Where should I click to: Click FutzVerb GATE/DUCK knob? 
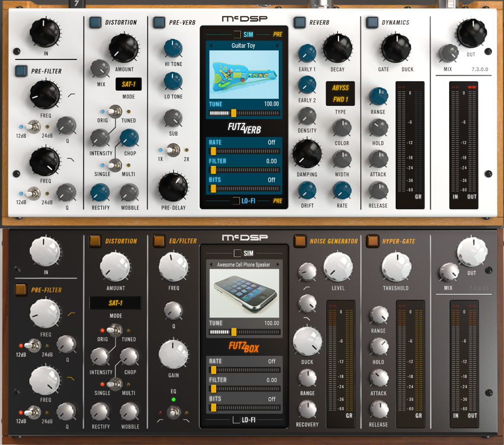396,48
